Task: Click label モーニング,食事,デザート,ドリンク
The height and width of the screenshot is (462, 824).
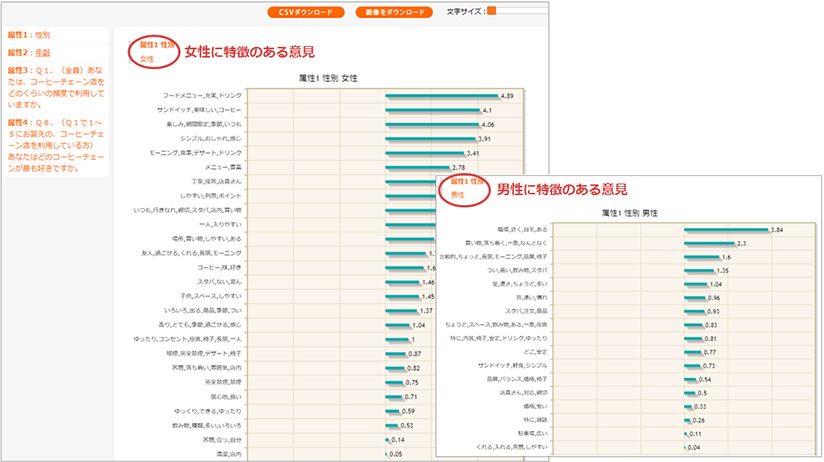Action: (x=195, y=152)
